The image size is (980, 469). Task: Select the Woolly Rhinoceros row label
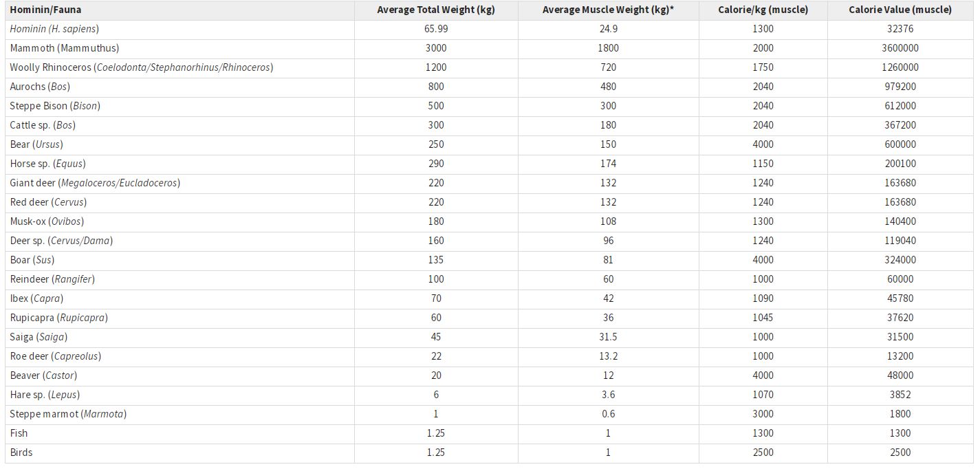(x=142, y=67)
